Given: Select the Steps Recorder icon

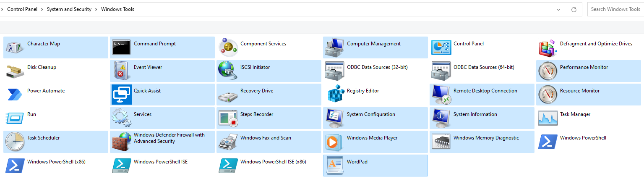Looking at the screenshot, I should point(228,118).
